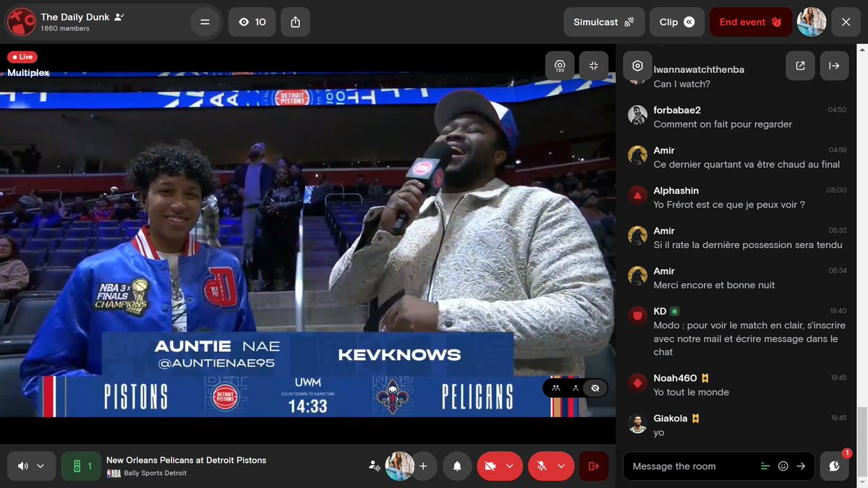Open the green remote channel button
This screenshot has height=488, width=868.
(81, 466)
